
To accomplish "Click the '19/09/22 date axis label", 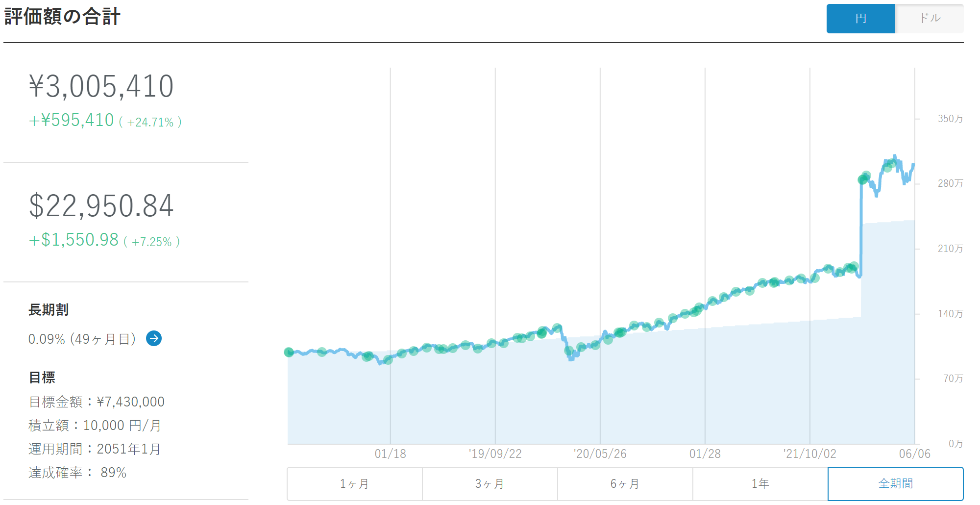I will click(495, 454).
